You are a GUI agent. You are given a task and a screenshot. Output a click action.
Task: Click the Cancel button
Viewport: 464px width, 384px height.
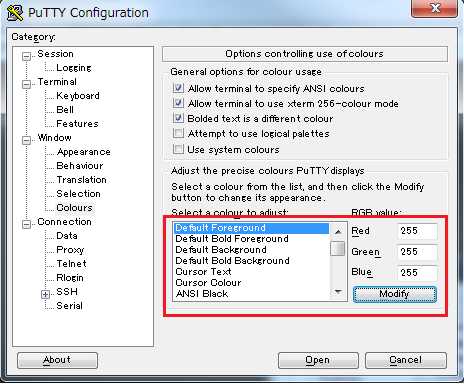pyautogui.click(x=406, y=360)
